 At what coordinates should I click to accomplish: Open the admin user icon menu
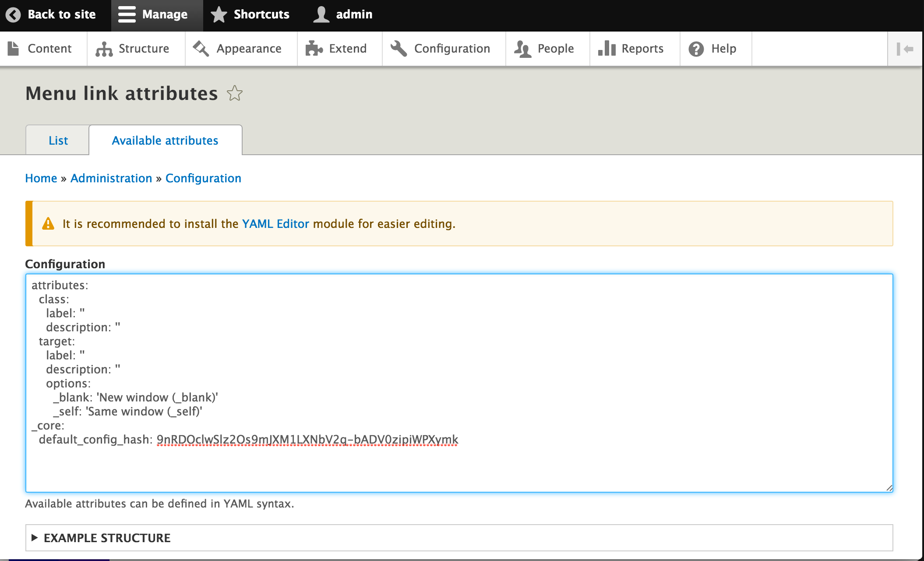[x=321, y=14]
